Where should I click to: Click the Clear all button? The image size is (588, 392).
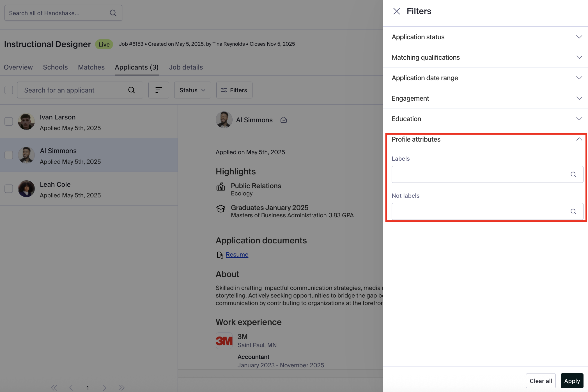541,381
